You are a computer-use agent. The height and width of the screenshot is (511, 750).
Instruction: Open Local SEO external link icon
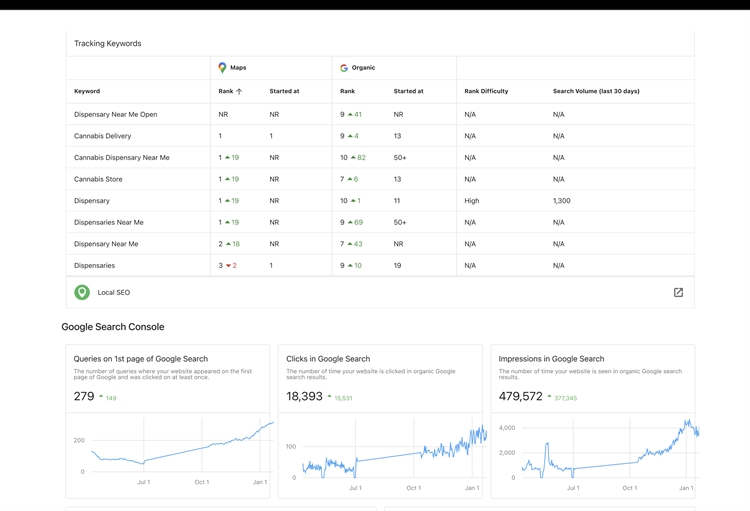[x=678, y=293]
